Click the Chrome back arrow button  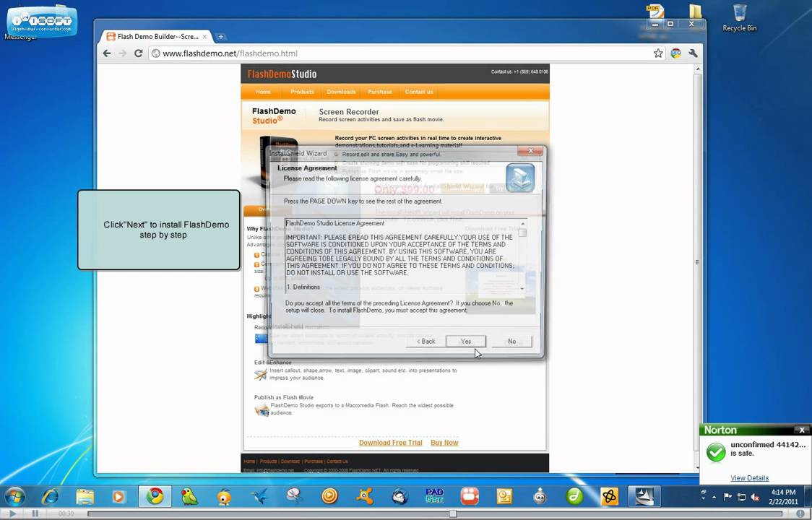pos(107,53)
